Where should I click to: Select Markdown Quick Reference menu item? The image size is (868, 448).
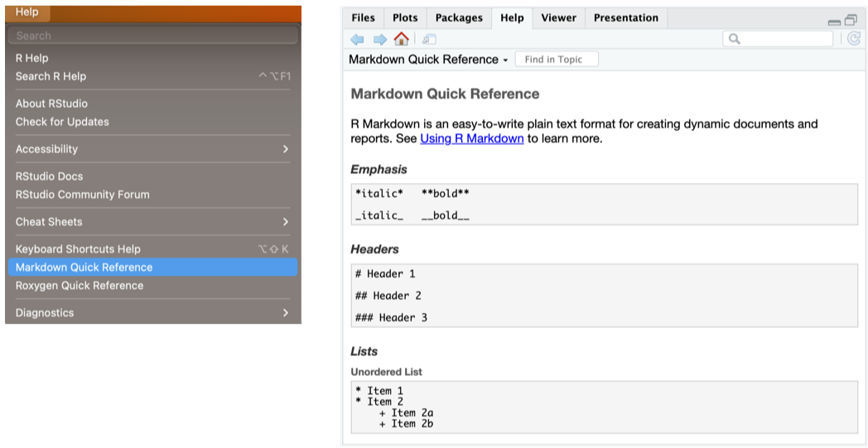152,267
